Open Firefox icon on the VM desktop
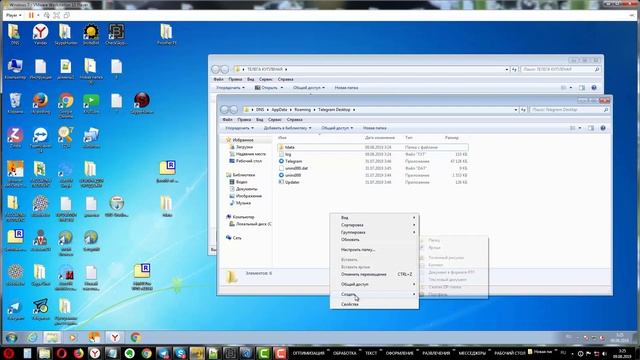 point(40,103)
